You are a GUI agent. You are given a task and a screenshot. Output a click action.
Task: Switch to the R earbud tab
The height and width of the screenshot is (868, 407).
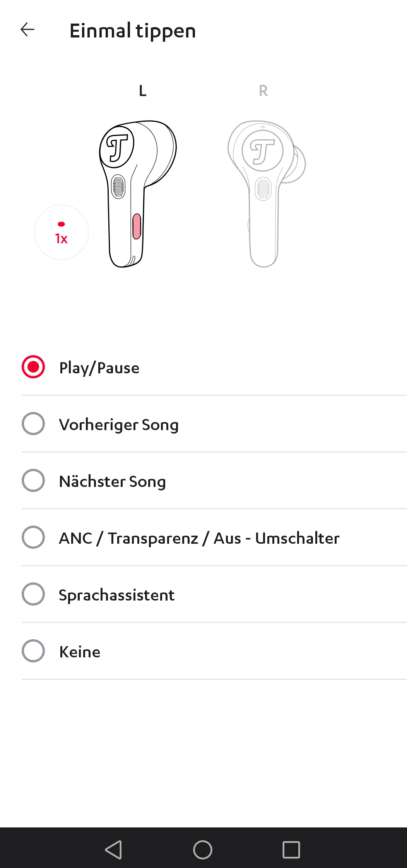tap(263, 91)
